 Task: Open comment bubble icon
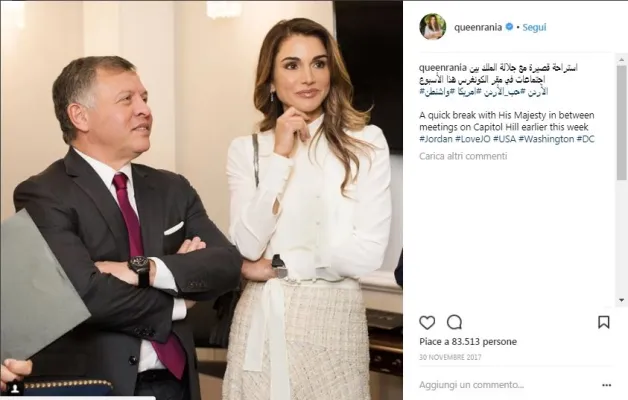[x=455, y=322]
